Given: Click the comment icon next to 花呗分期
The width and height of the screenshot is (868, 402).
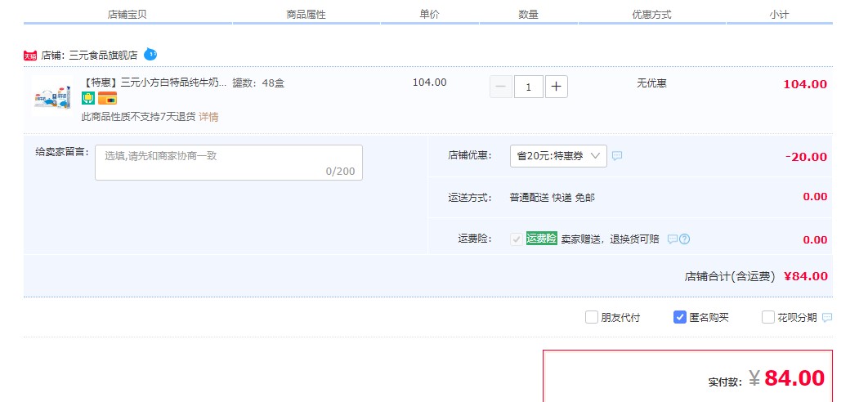Looking at the screenshot, I should coord(827,318).
